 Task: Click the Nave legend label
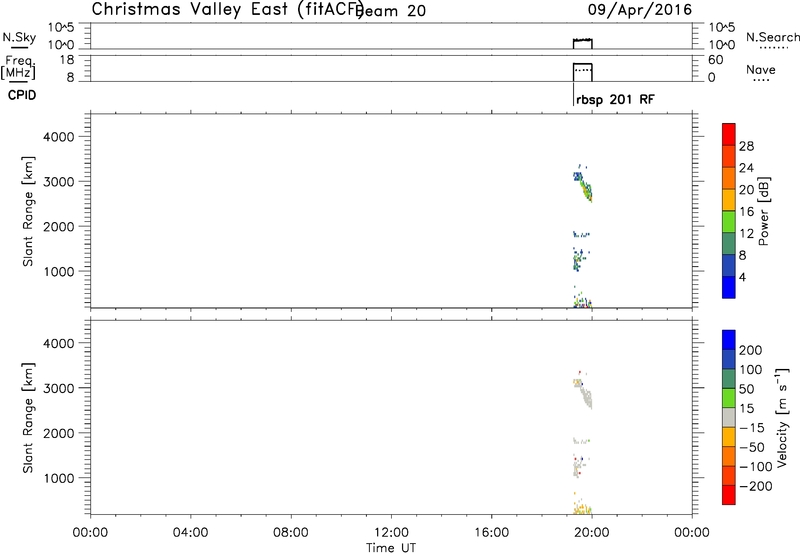click(x=760, y=70)
